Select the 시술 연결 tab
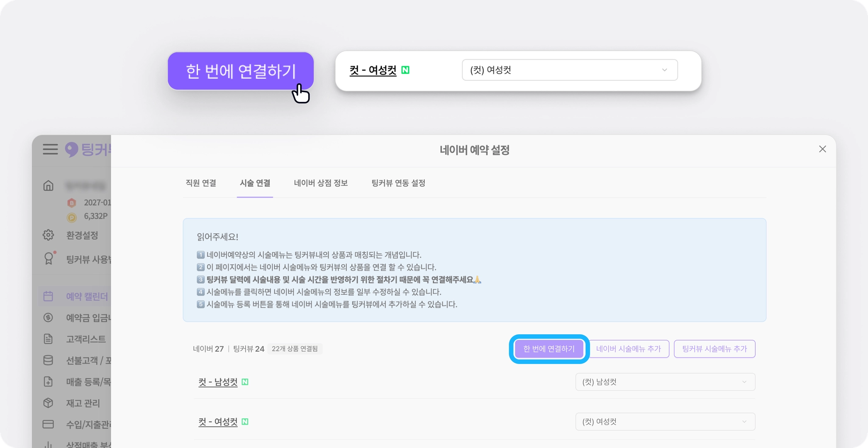 [255, 183]
